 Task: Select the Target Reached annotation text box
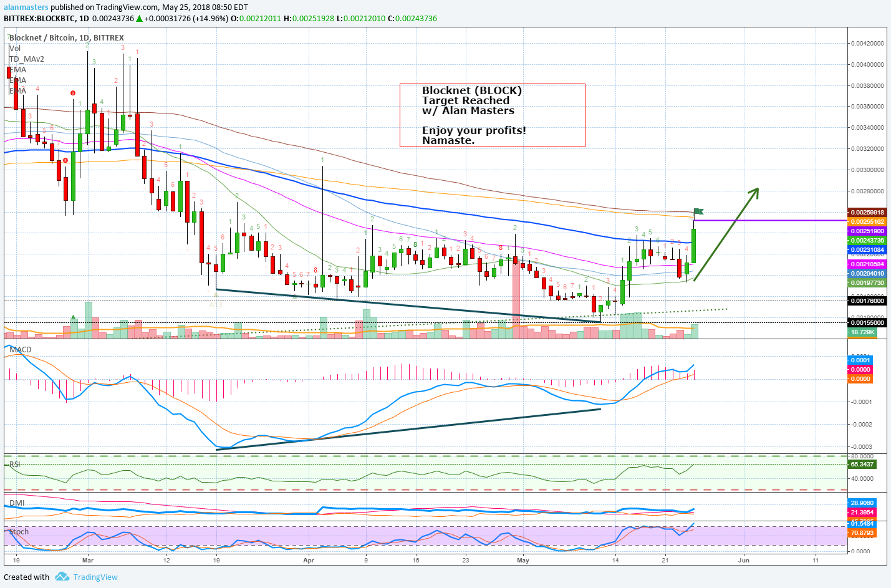click(x=493, y=115)
